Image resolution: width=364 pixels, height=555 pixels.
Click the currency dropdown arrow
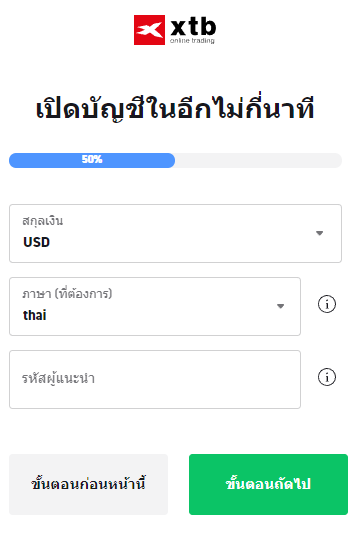coord(319,233)
